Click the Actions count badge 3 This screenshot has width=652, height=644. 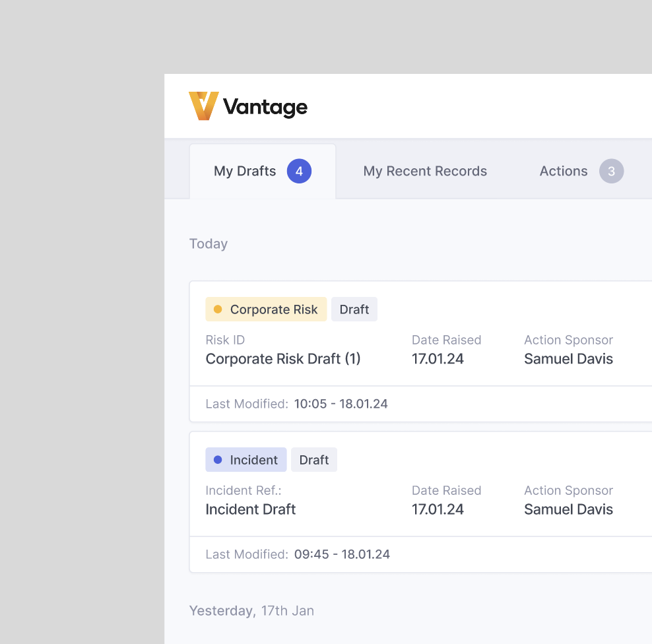tap(611, 172)
